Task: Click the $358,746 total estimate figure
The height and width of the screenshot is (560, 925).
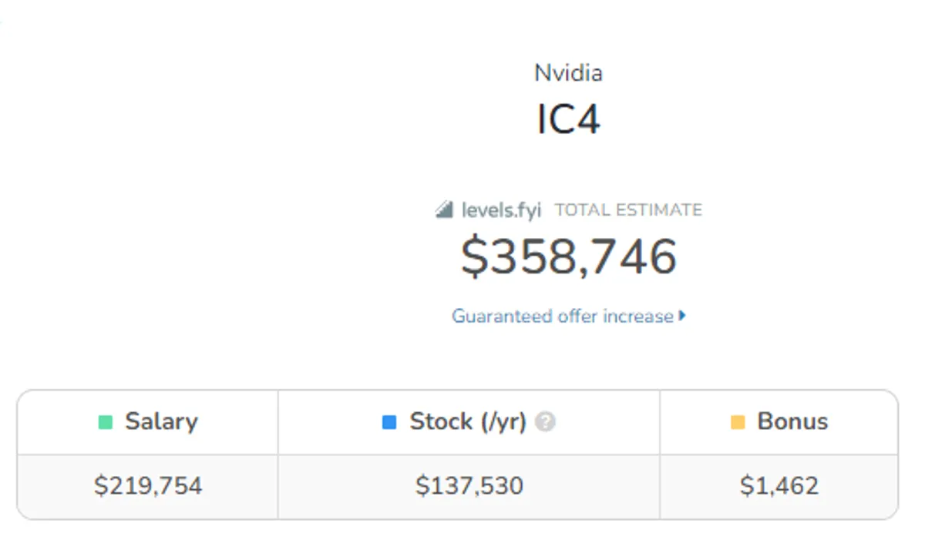Action: pyautogui.click(x=569, y=258)
